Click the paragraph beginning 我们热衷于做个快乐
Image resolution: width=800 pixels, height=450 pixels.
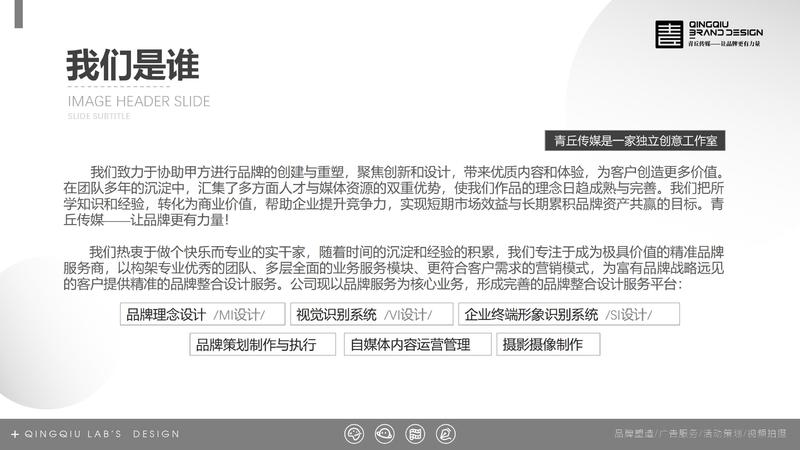tap(393, 268)
